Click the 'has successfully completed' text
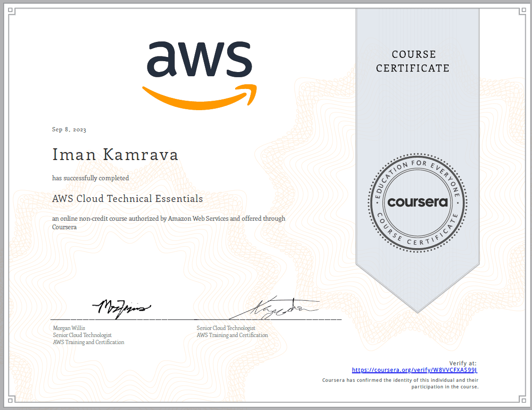532x410 pixels. point(90,178)
